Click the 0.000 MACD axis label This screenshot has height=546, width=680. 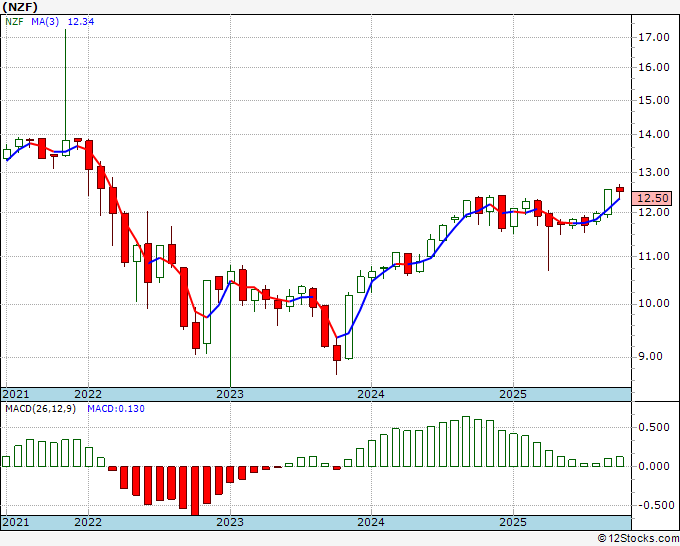coord(654,467)
